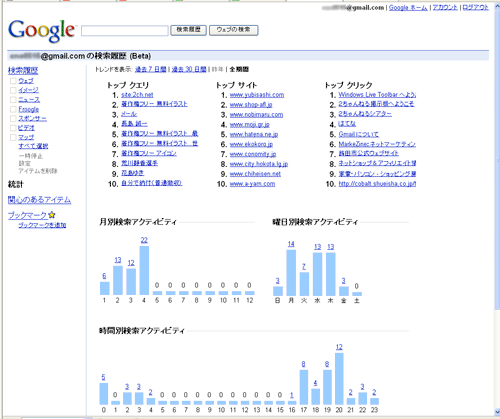500x419 pixels.
Task: Click value 14 above 月 weekday bar
Action: [291, 244]
